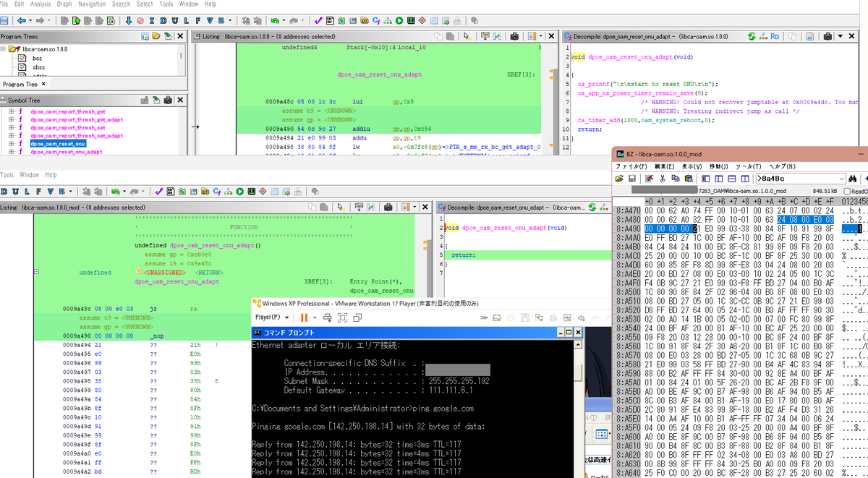Click hex row 8:A490 offset label in BZ
Viewport: 868px width, 478px height.
627,229
